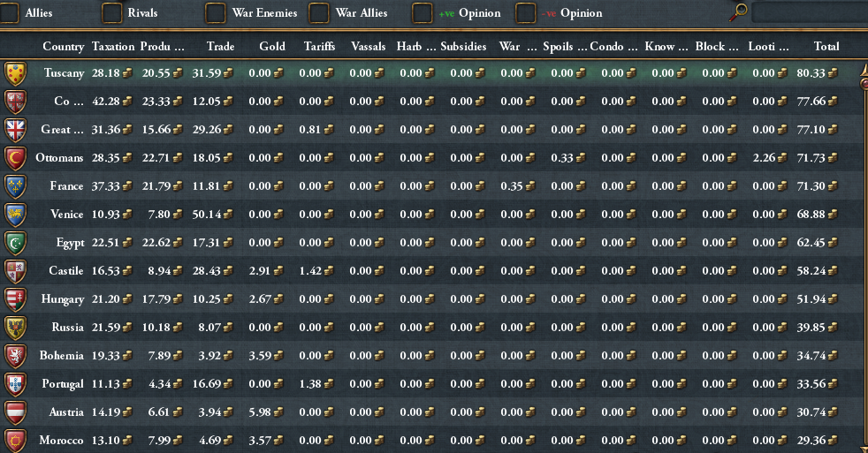Sort by Subsidies column header
868x453 pixels.
coord(463,47)
